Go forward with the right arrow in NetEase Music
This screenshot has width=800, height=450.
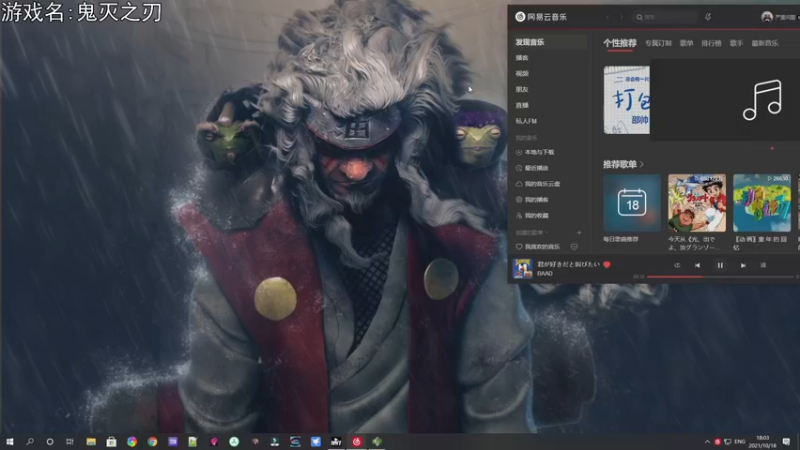point(621,17)
